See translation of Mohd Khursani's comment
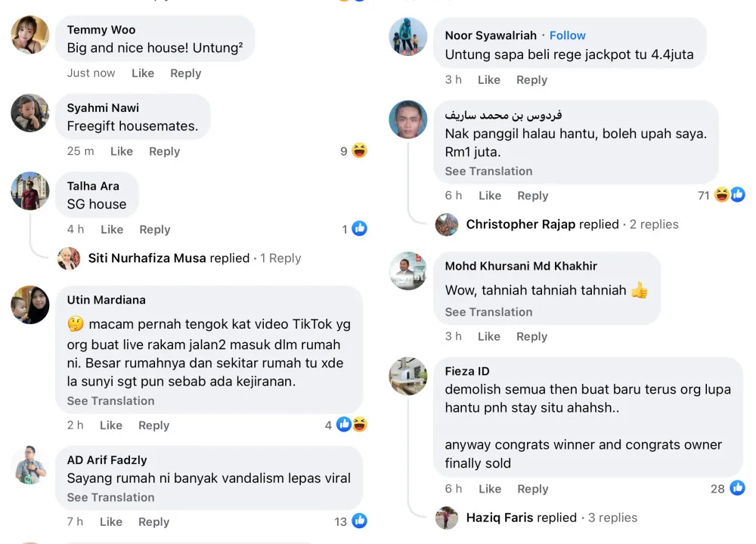 (488, 312)
